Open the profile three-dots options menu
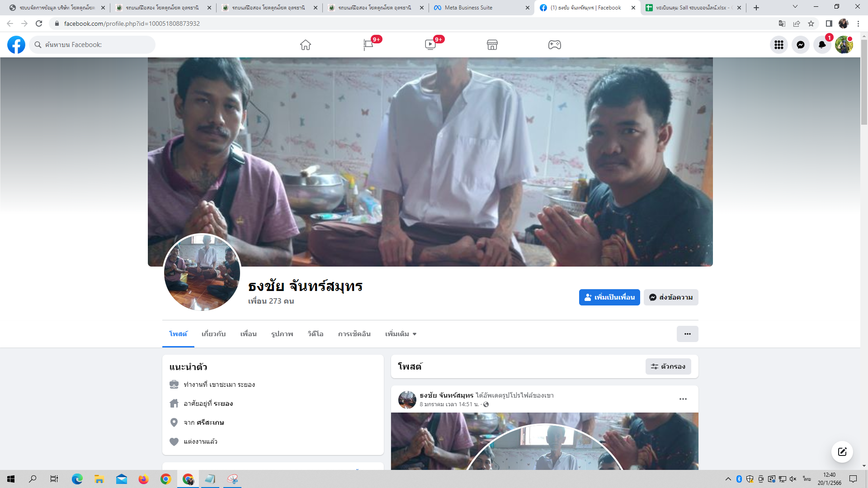The image size is (868, 488). click(687, 334)
